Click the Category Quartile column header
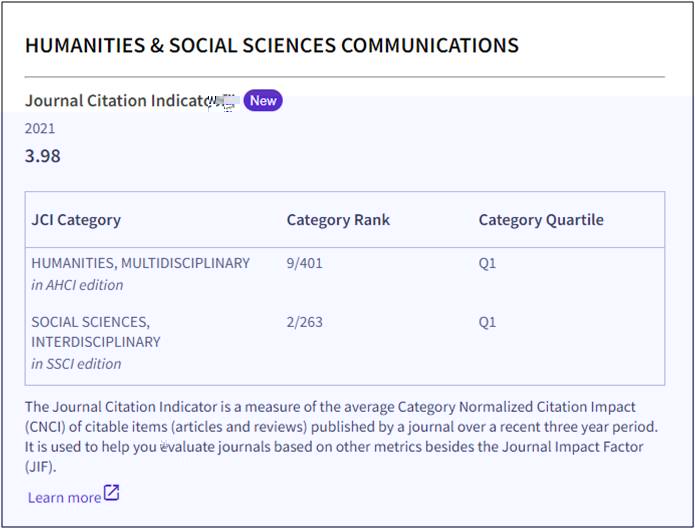 pyautogui.click(x=541, y=220)
